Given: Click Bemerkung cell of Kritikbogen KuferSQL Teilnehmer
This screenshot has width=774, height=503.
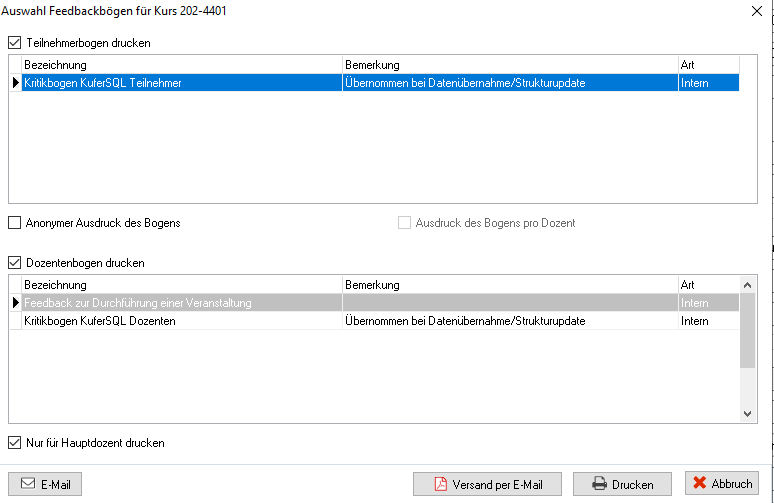Looking at the screenshot, I should coord(510,83).
